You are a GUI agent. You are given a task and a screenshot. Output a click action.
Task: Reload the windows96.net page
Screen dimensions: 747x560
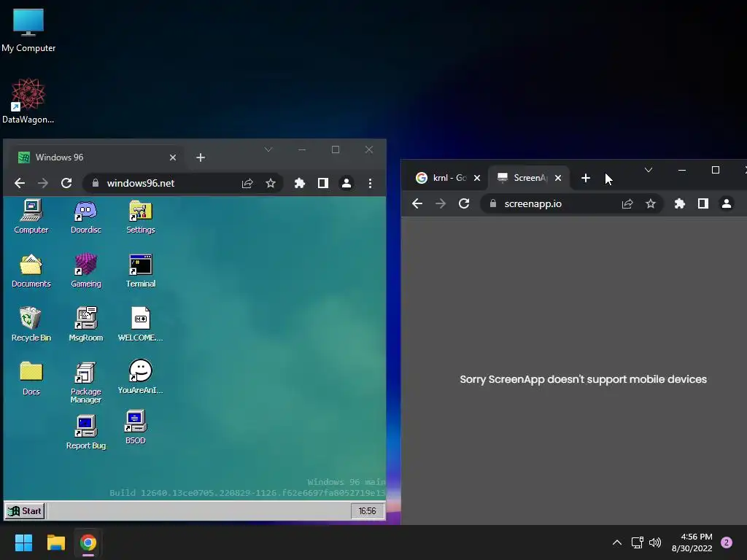[66, 183]
